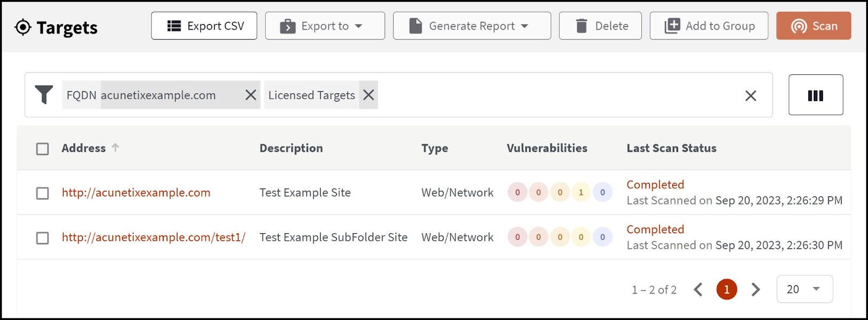The width and height of the screenshot is (868, 320).
Task: Go to the next page arrow
Action: tap(756, 290)
